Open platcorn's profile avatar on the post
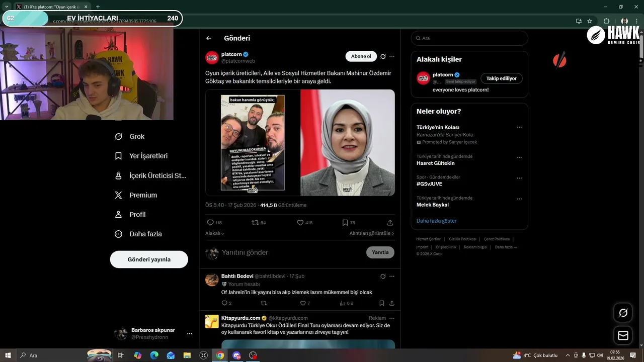The height and width of the screenshot is (362, 644). click(212, 57)
